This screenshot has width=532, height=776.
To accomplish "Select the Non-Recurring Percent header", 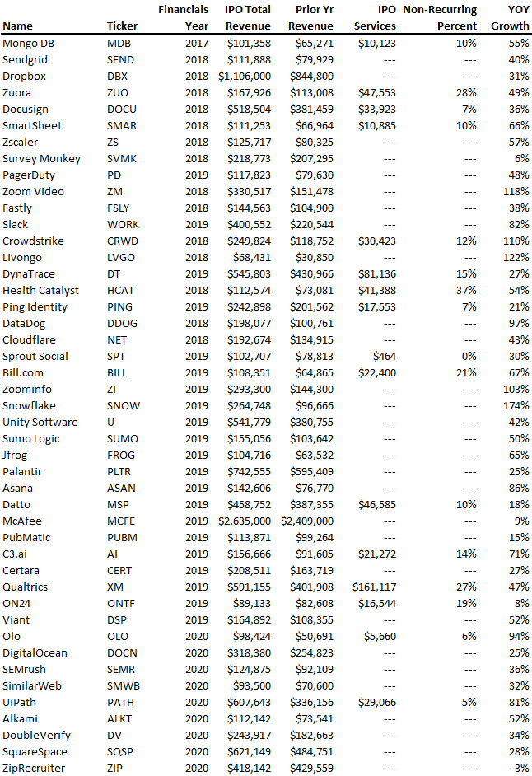I will point(440,18).
